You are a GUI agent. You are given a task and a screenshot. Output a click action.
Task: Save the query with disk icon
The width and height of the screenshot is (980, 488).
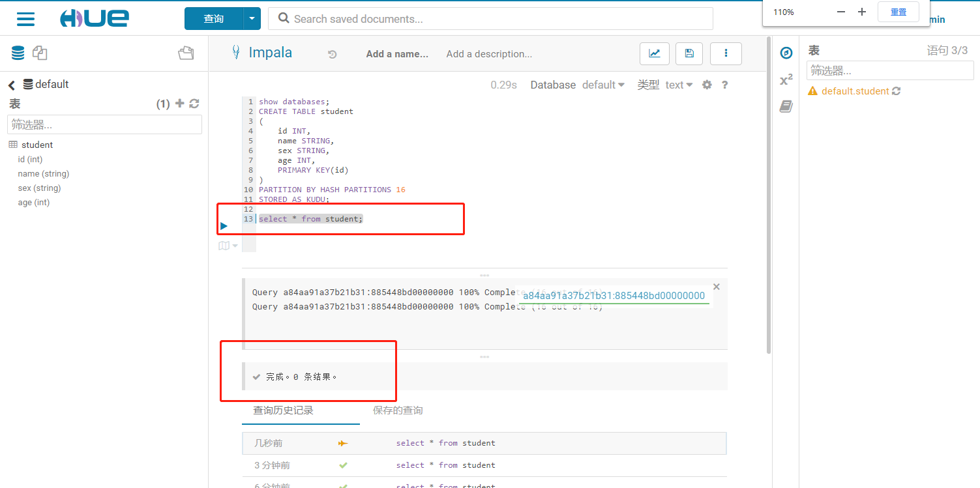(x=689, y=53)
